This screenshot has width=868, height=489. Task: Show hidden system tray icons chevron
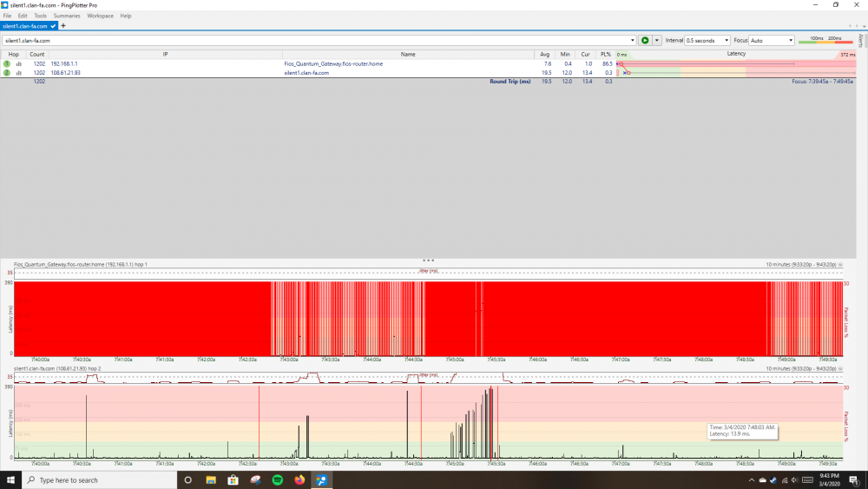click(x=751, y=480)
